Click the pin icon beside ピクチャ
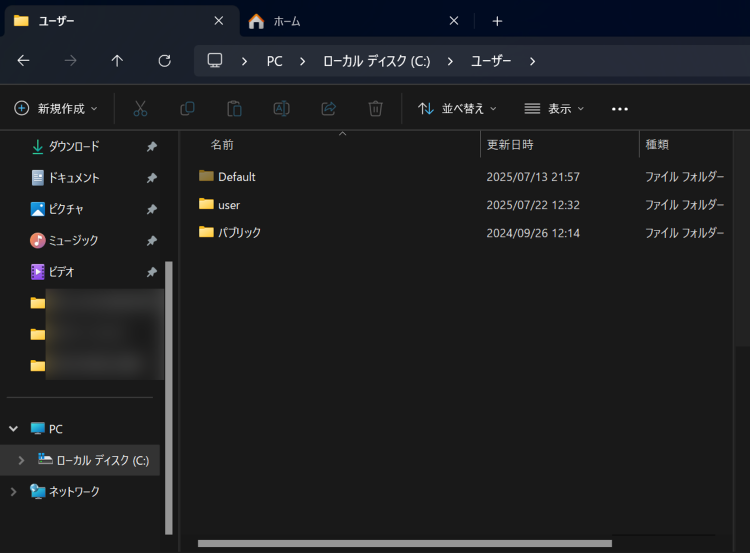This screenshot has height=553, width=750. pos(152,209)
